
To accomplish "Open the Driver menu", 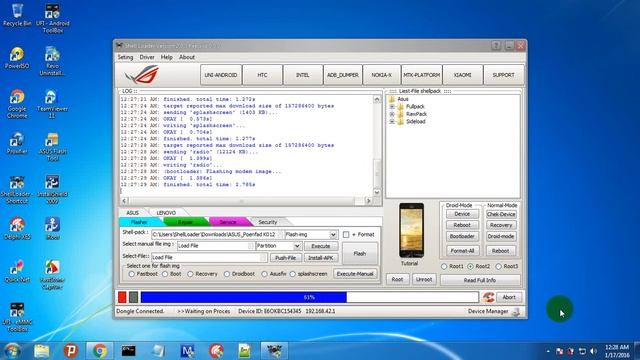I will point(147,57).
